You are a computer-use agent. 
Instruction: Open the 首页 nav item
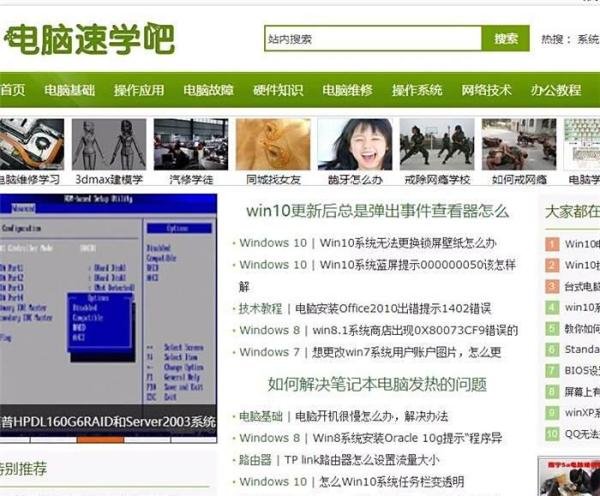tap(13, 90)
